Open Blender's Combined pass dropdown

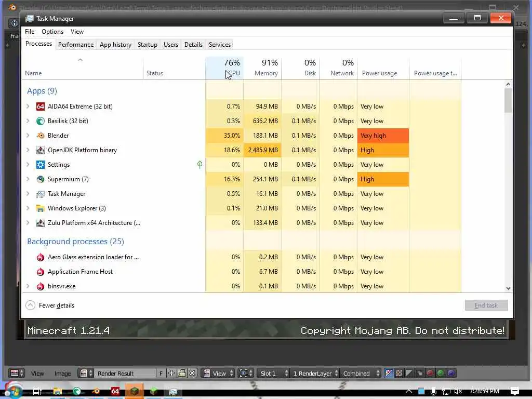point(361,374)
